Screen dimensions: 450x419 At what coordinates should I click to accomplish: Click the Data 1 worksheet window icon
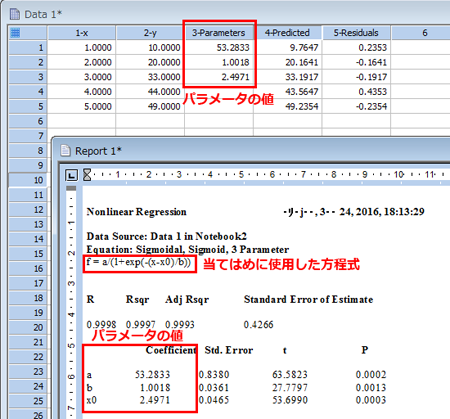pyautogui.click(x=15, y=14)
